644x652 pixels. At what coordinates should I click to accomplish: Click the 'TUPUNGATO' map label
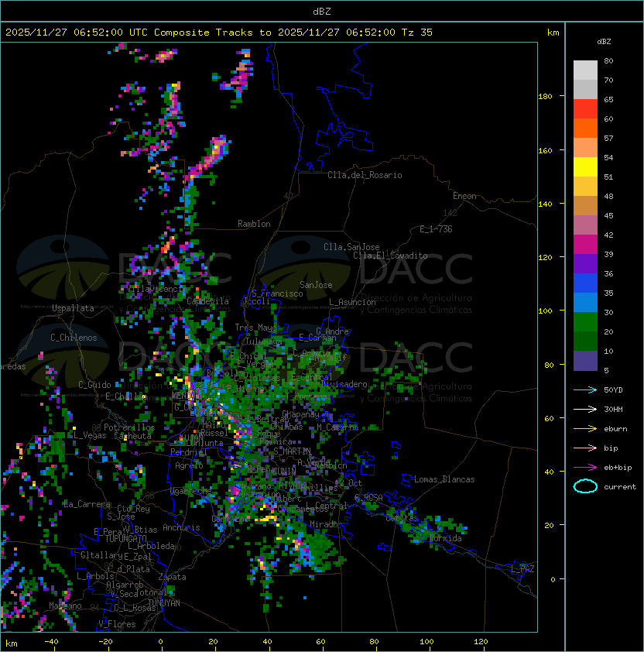[125, 538]
